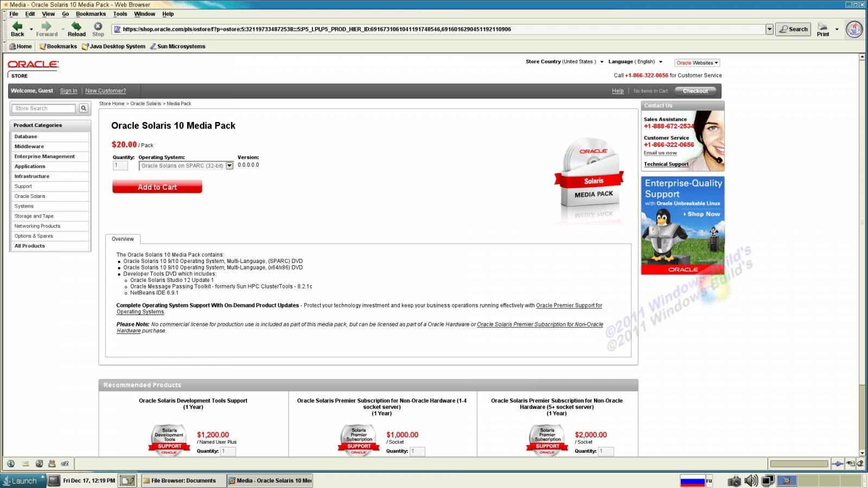This screenshot has height=488, width=868.
Task: Reload the current page
Action: (x=76, y=29)
